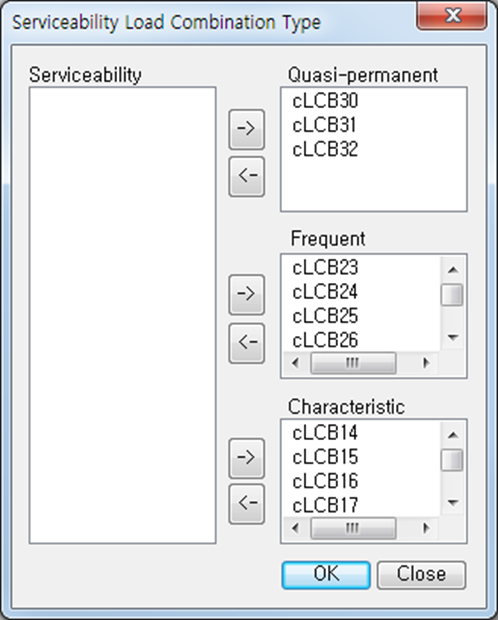This screenshot has height=620, width=498.
Task: Click Frequent horizontal scroll left arrow
Action: coord(295,363)
